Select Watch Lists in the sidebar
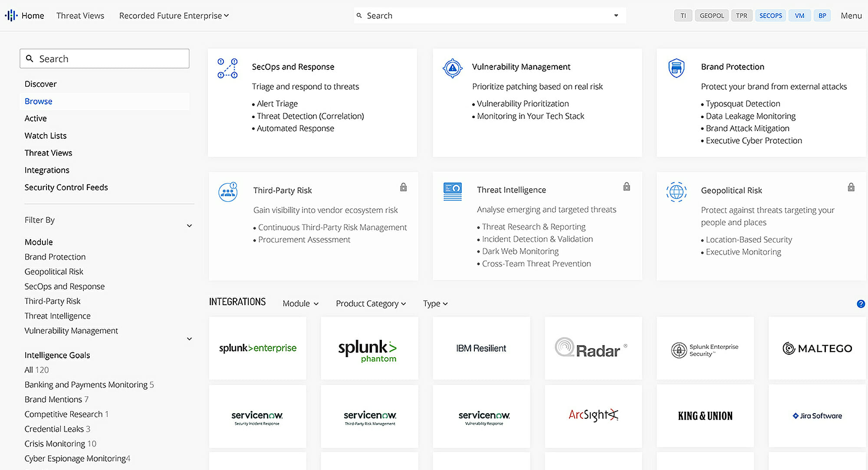Image resolution: width=868 pixels, height=470 pixels. pyautogui.click(x=46, y=135)
